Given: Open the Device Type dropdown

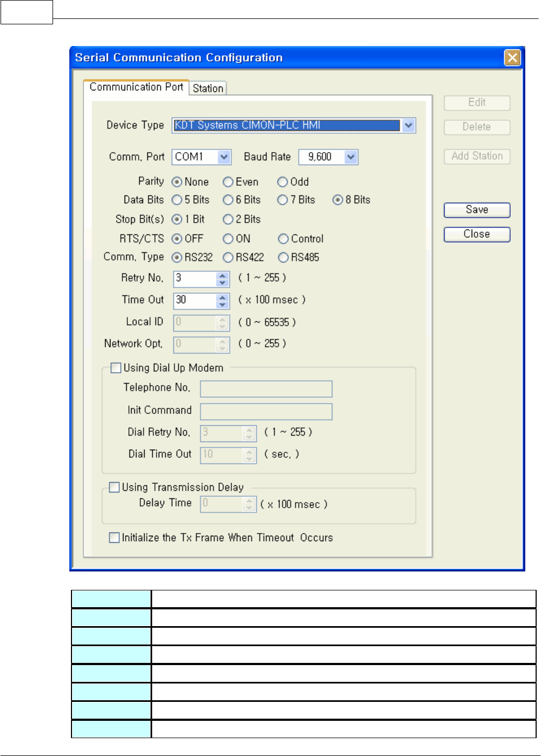Looking at the screenshot, I should 408,126.
